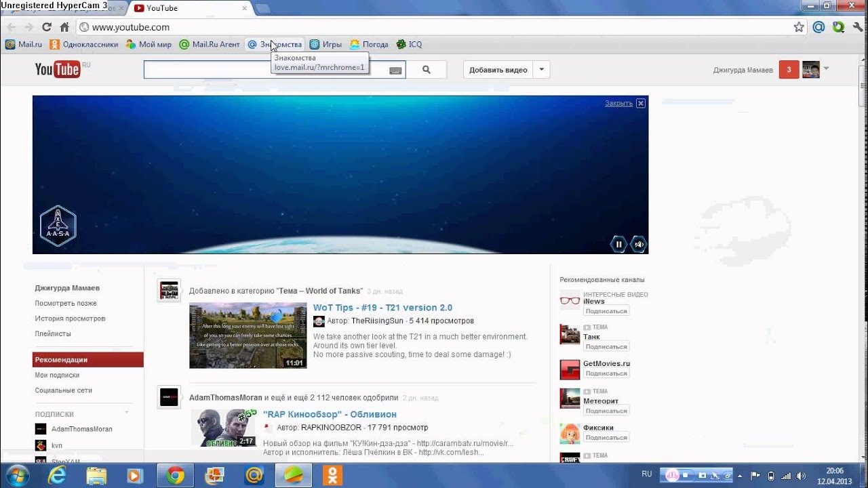Open Odnoklassniki app in the taskbar
Image resolution: width=868 pixels, height=488 pixels.
tap(332, 476)
